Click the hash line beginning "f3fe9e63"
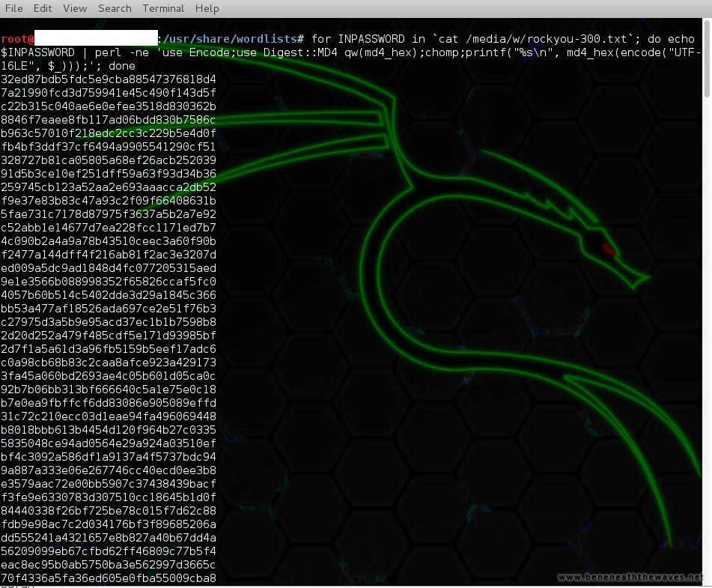The width and height of the screenshot is (712, 588). point(109,497)
